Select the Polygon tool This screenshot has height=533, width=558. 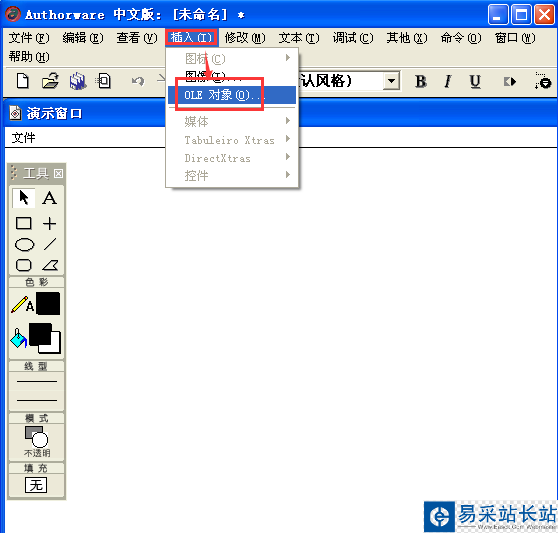[x=50, y=265]
